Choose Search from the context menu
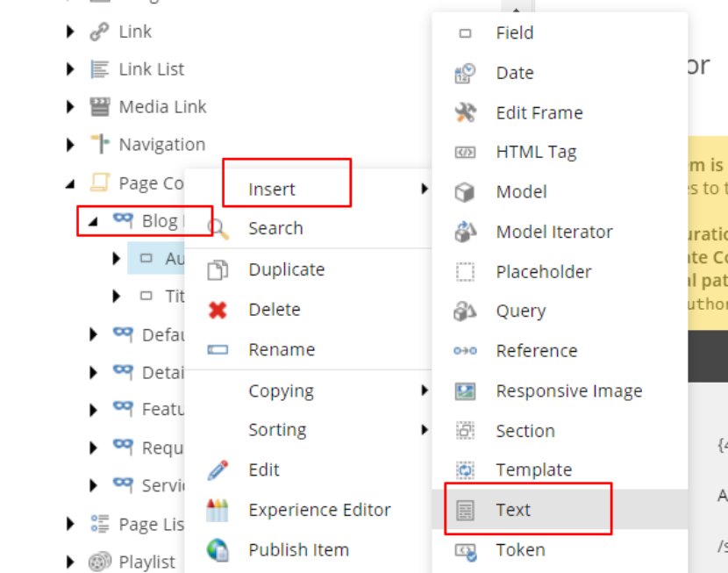 308,228
